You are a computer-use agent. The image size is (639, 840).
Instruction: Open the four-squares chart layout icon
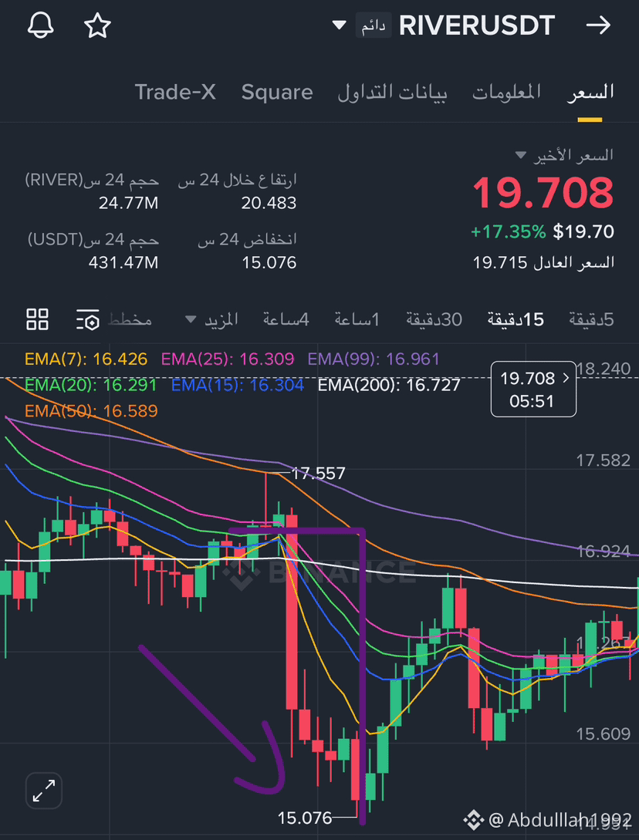coord(38,320)
